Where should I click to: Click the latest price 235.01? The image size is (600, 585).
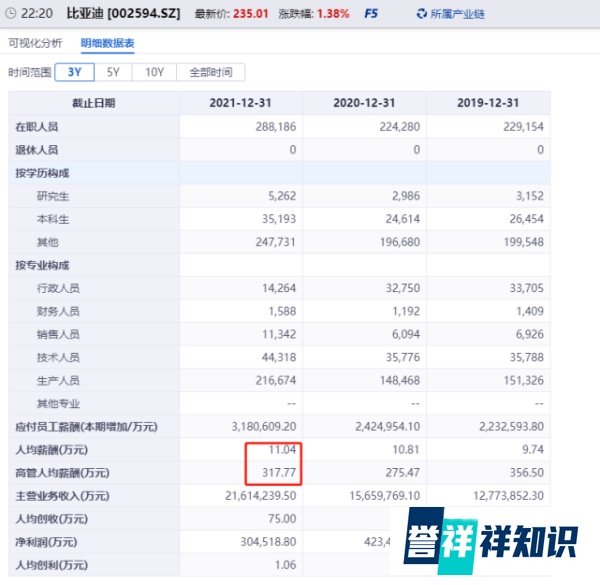coord(251,14)
